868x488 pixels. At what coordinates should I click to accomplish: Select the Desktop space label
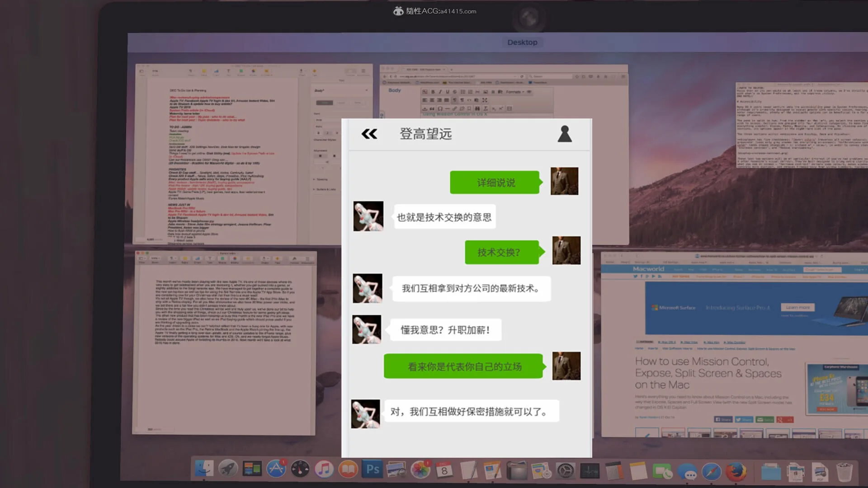[x=522, y=42]
